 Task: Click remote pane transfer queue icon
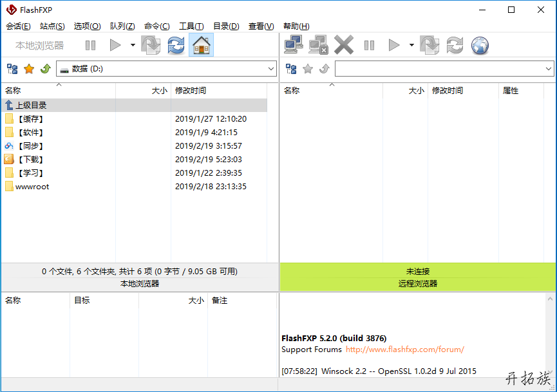(x=430, y=45)
